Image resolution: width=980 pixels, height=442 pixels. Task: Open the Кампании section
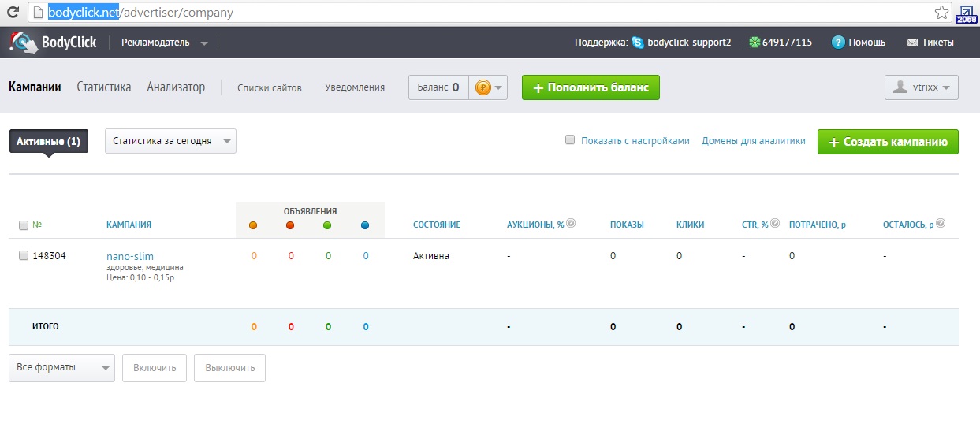point(35,87)
